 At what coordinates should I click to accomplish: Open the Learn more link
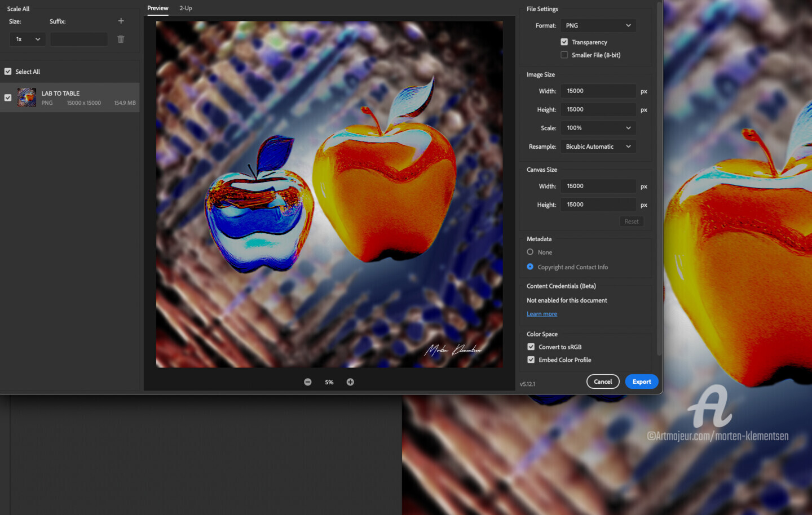(542, 314)
